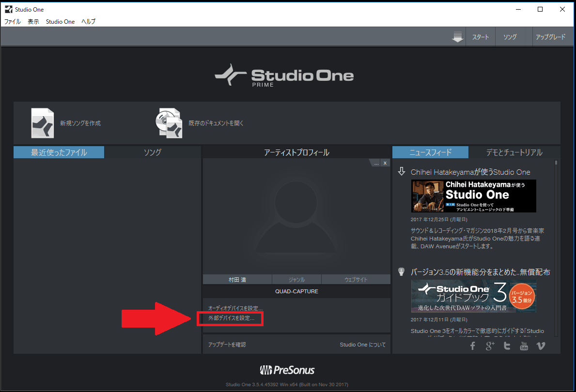Screen dimensions: 576x392
Task: Open Vimeo social icon
Action: [541, 346]
